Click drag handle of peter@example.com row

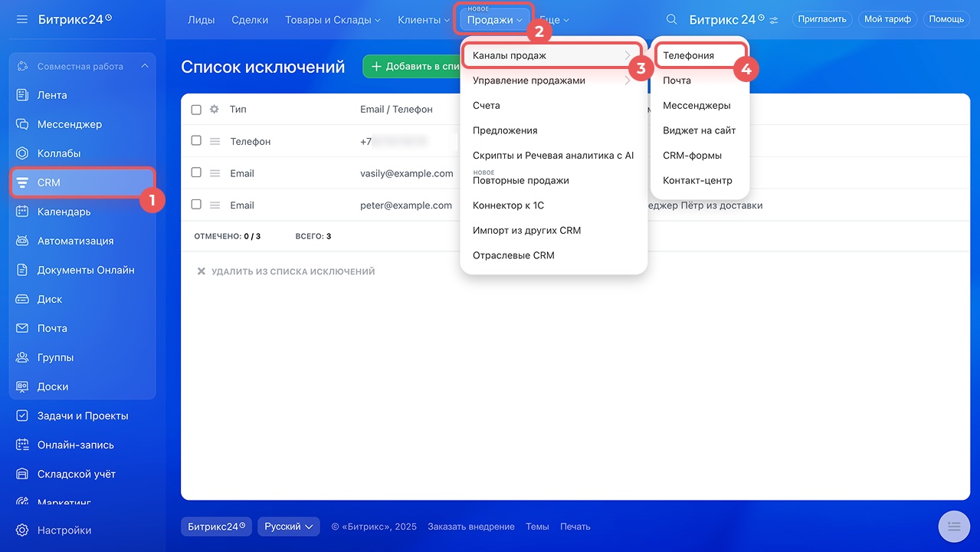pyautogui.click(x=215, y=205)
